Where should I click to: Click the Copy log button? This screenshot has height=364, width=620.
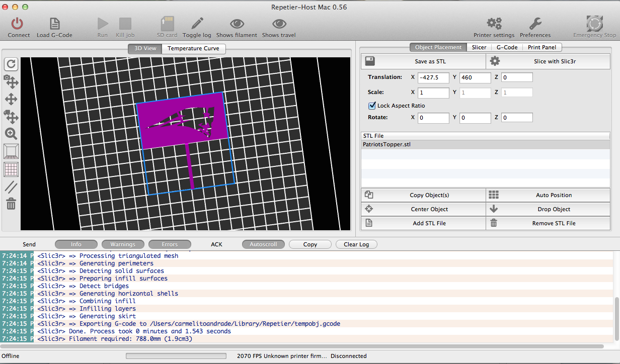pyautogui.click(x=310, y=244)
